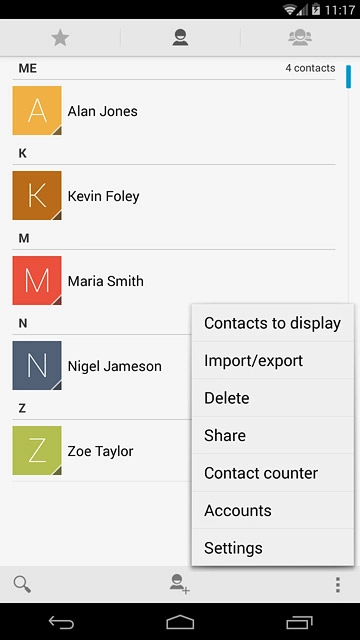Image resolution: width=360 pixels, height=640 pixels.
Task: Select Import/export from the menu
Action: tap(273, 360)
